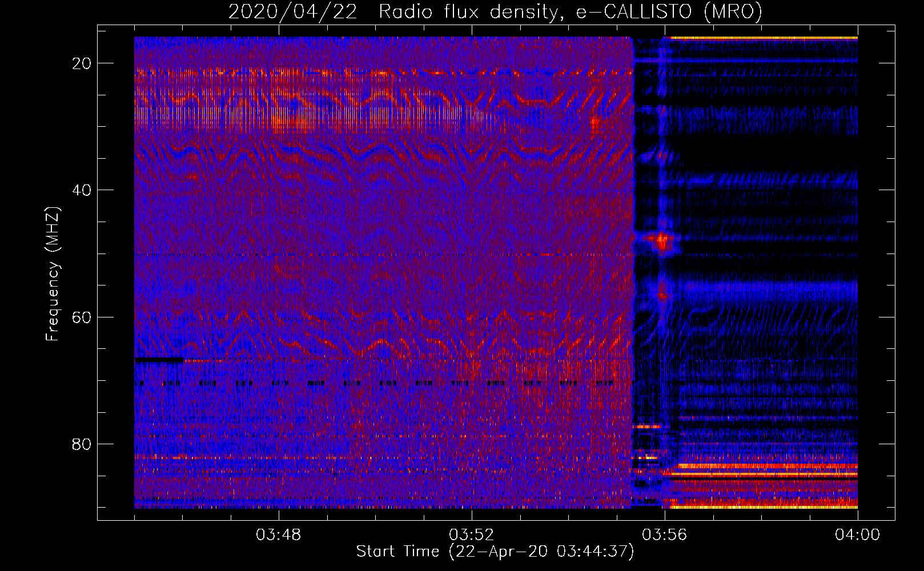Click the time tick label "03:56"
This screenshot has height=571, width=924.
click(x=665, y=534)
